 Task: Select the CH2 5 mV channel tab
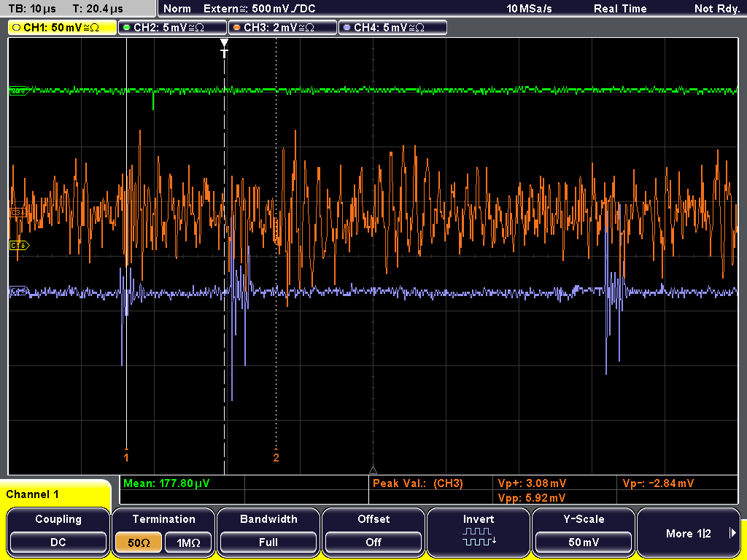tap(172, 28)
